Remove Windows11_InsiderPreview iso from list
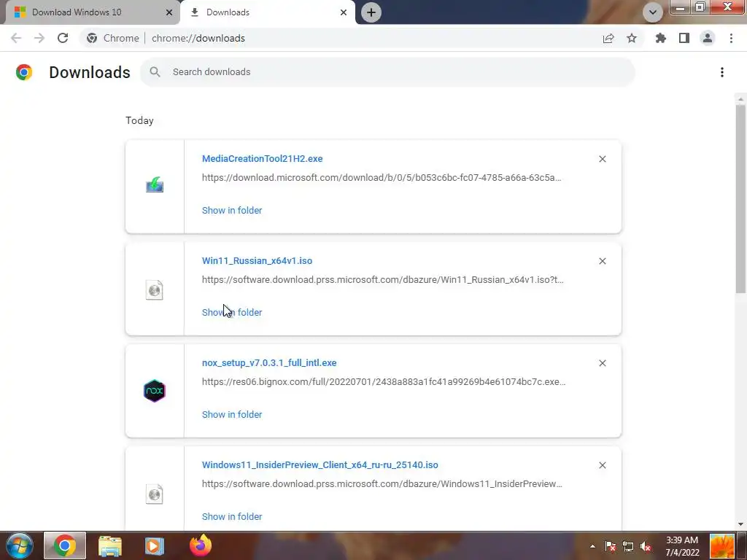 [602, 465]
